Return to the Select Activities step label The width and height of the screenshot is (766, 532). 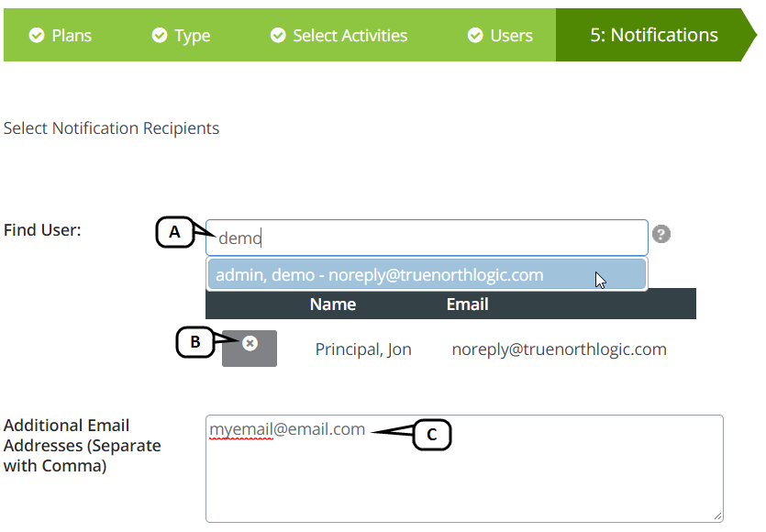tap(350, 36)
